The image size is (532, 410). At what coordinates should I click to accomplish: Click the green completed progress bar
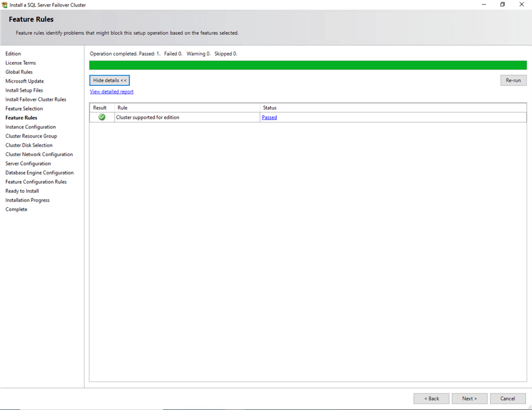tap(308, 65)
